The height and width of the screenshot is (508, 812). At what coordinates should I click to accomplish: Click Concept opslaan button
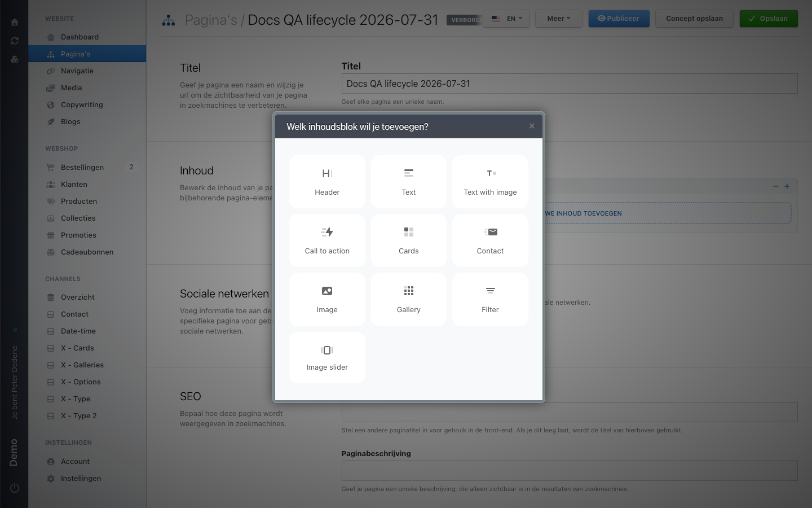pyautogui.click(x=694, y=19)
